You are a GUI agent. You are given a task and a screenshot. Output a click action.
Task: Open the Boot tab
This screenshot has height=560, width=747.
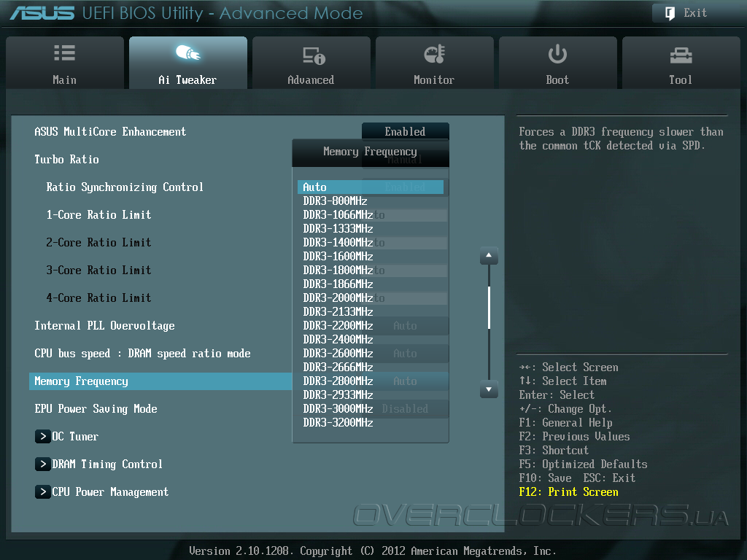pos(558,63)
